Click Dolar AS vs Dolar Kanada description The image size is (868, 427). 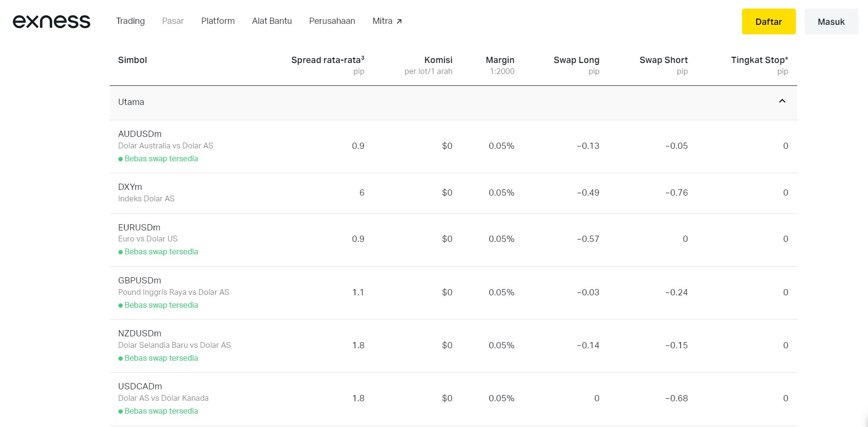(163, 398)
